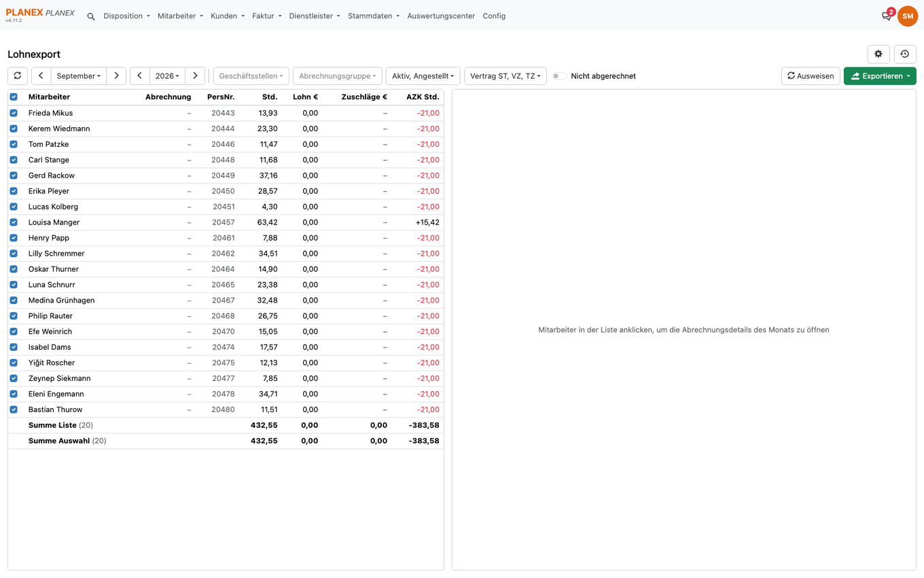This screenshot has height=578, width=924.
Task: Open the Kunden menu
Action: click(x=228, y=16)
